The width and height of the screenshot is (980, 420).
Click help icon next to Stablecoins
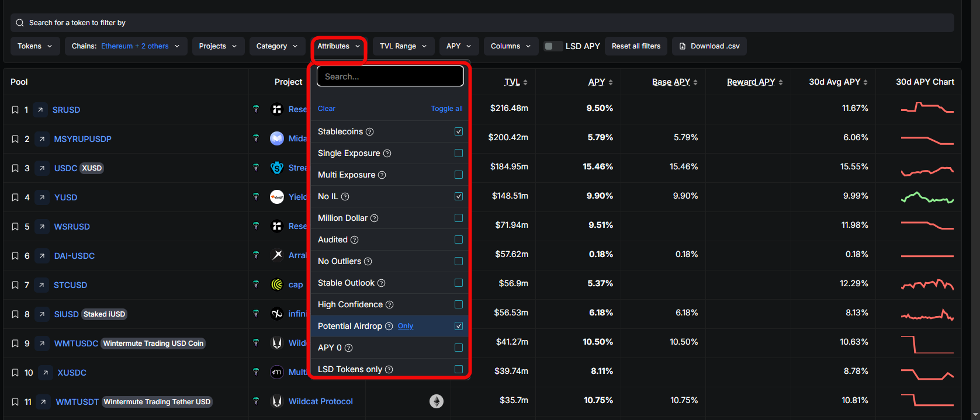pyautogui.click(x=370, y=132)
